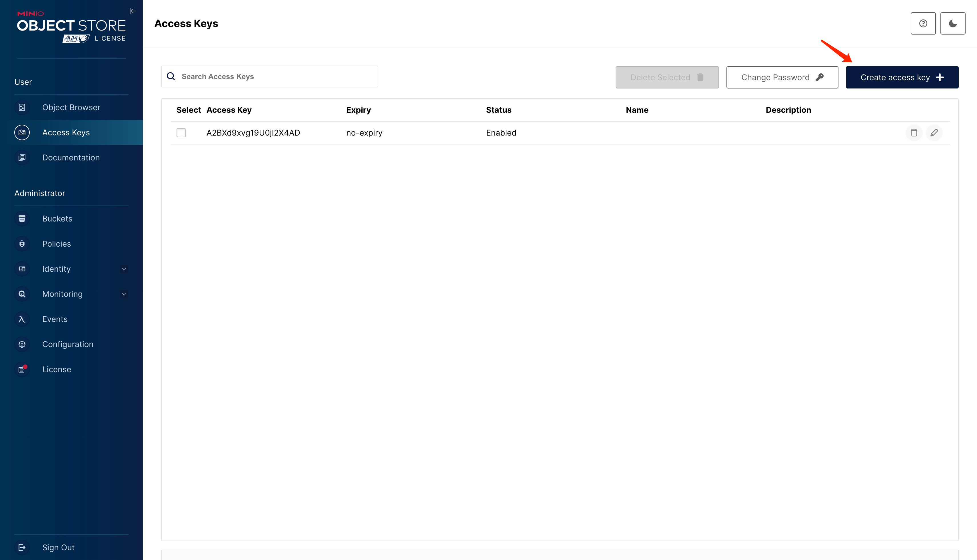Collapse the sidebar with the arrow icon
Screen dimensions: 977x560
[133, 11]
